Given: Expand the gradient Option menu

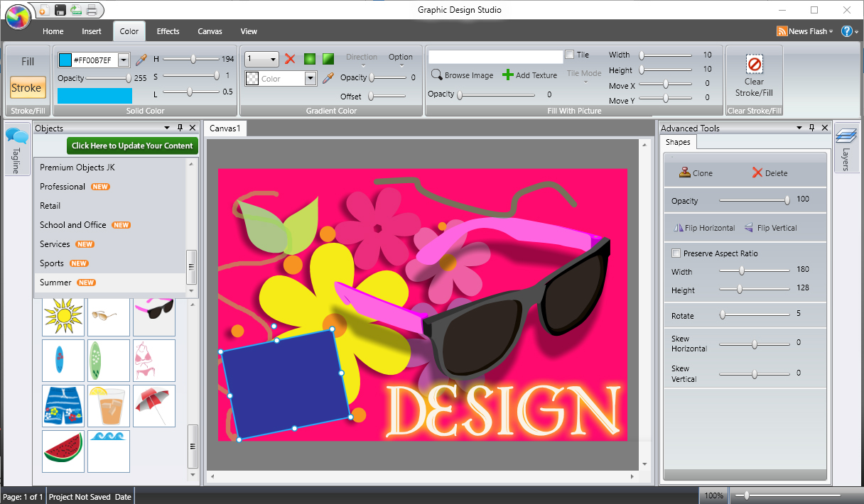Looking at the screenshot, I should click(401, 60).
